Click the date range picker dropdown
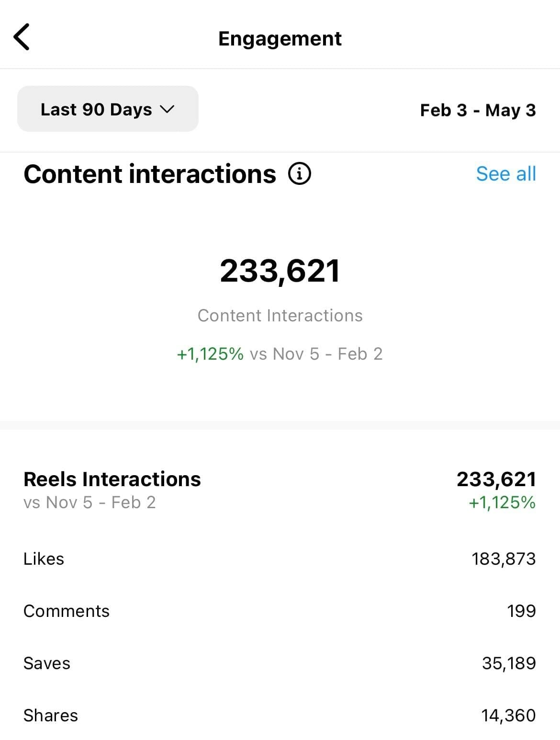 [x=107, y=109]
